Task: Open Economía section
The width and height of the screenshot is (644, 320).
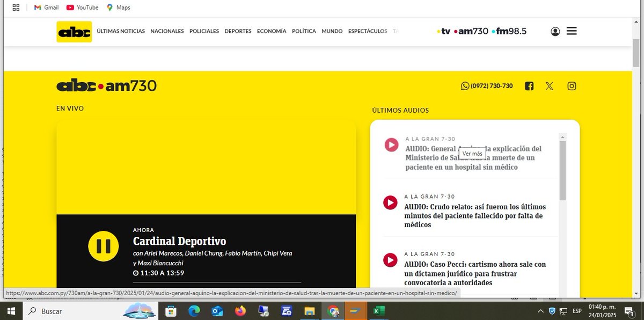Action: 272,31
